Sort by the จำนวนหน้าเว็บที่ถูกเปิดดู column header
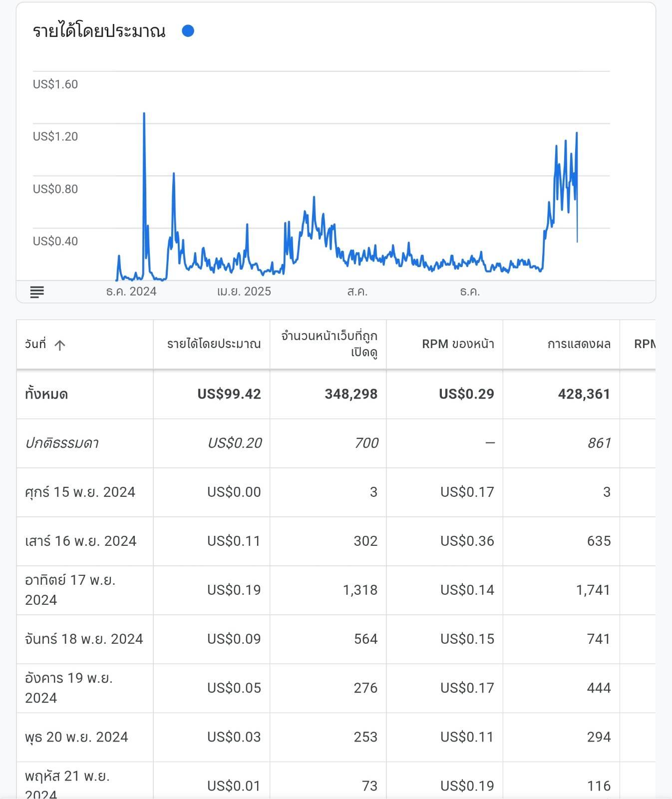672x799 pixels. tap(329, 345)
